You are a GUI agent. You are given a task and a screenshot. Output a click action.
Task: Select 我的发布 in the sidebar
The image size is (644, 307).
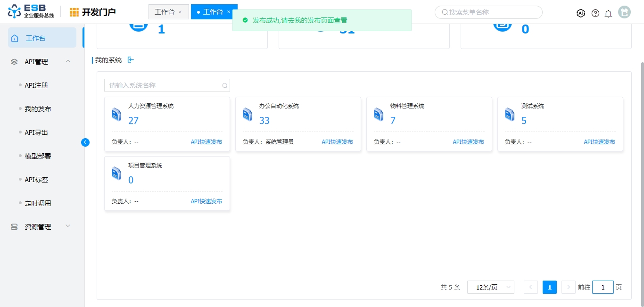[x=38, y=109]
